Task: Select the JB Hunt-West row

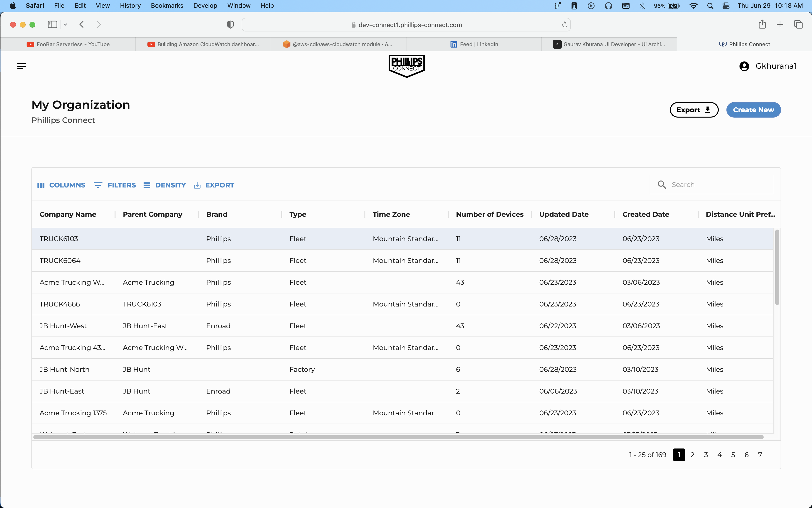Action: 402,326
